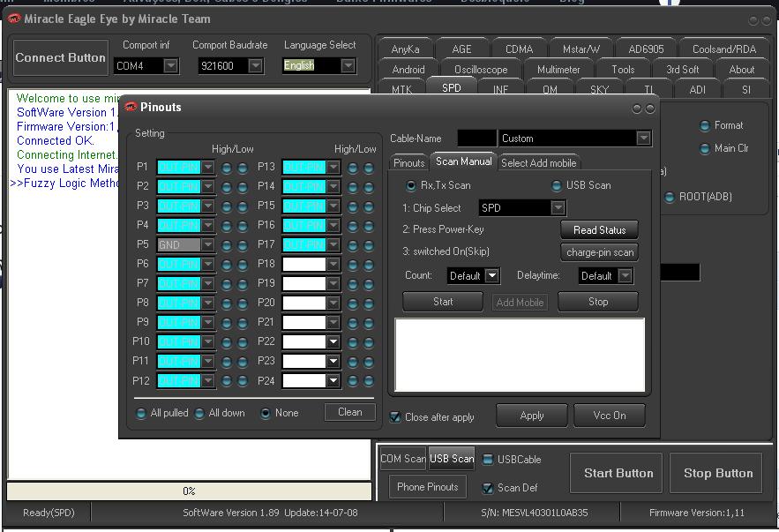Select the All down option
Image resolution: width=779 pixels, height=532 pixels.
(x=199, y=413)
